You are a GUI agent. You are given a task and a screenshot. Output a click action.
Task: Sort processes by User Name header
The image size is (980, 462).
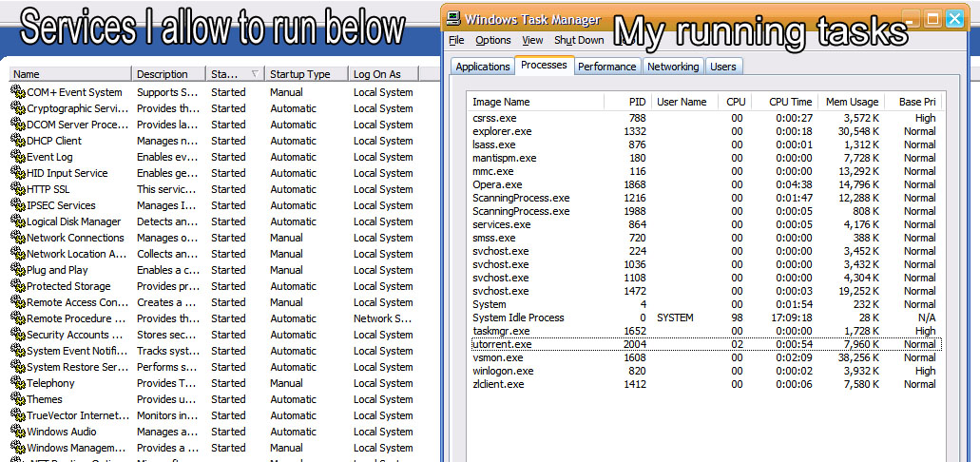tap(684, 102)
